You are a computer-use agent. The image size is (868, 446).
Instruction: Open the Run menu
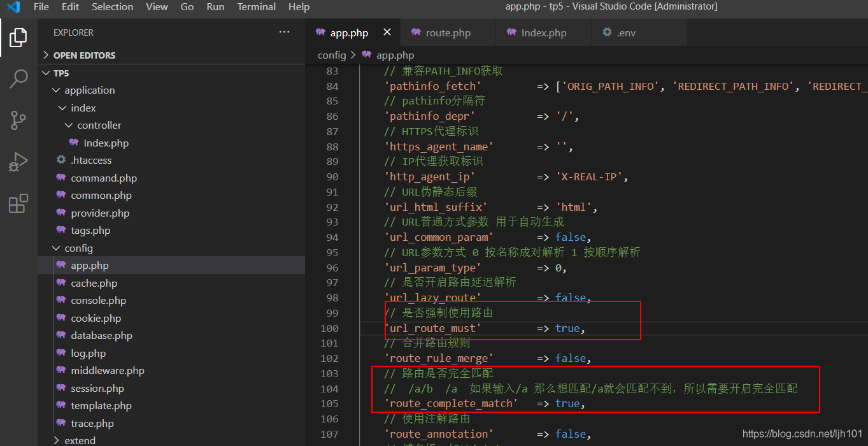(215, 7)
